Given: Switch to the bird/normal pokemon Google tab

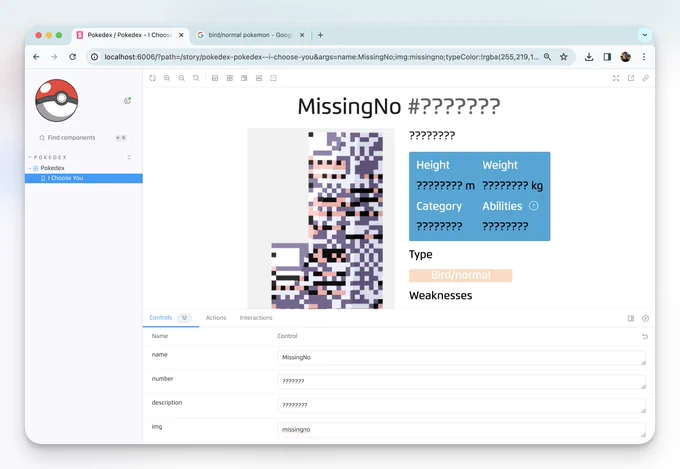Looking at the screenshot, I should pyautogui.click(x=249, y=35).
